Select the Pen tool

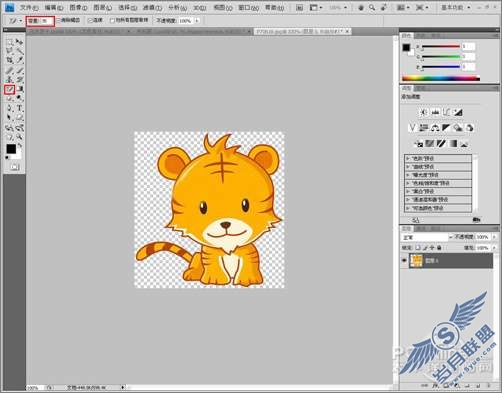tap(10, 108)
